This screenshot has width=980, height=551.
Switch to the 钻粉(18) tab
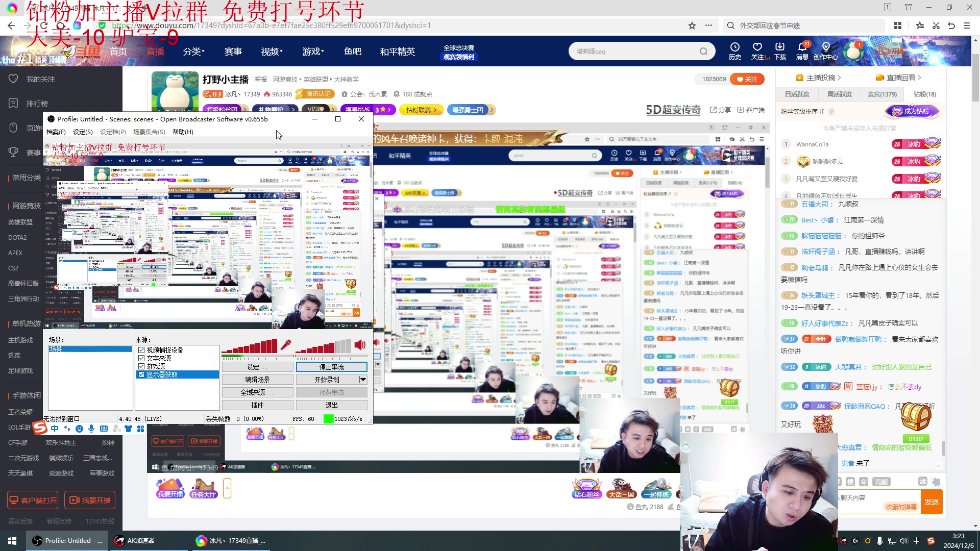tap(923, 94)
